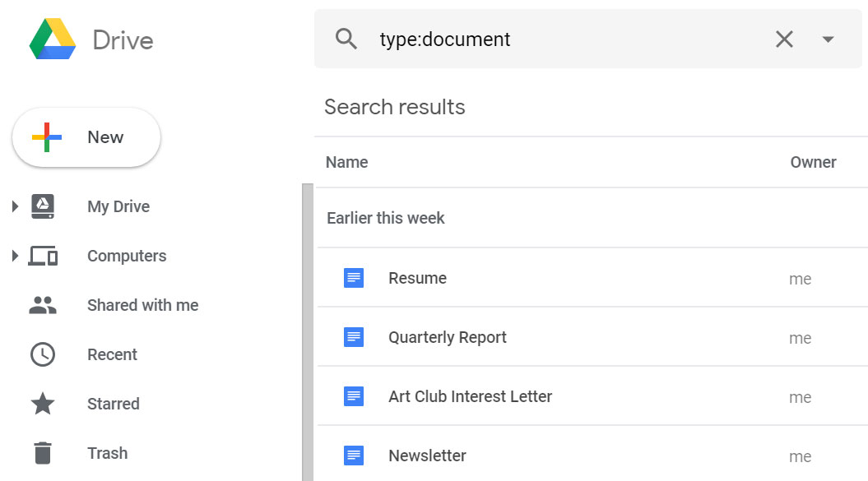Click the New button

[86, 137]
